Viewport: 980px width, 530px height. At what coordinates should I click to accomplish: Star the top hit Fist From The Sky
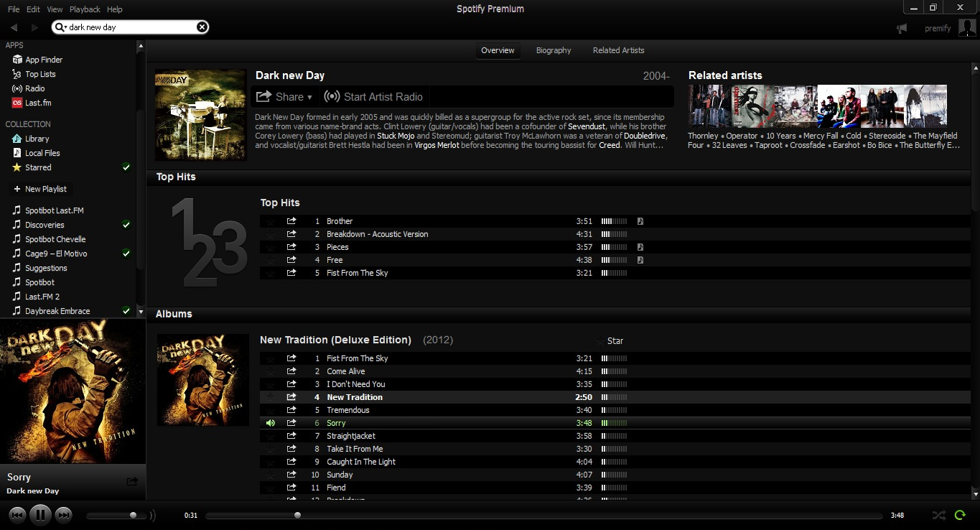click(x=270, y=273)
